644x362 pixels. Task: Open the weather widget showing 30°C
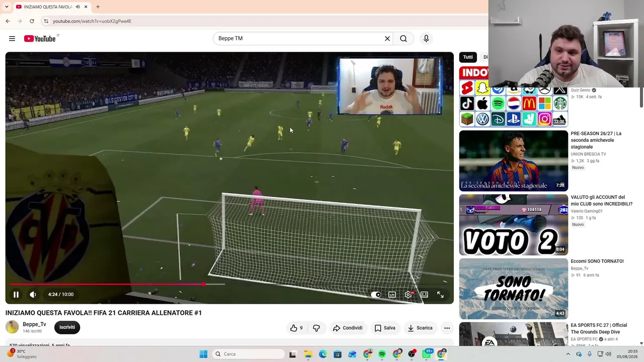[22, 354]
